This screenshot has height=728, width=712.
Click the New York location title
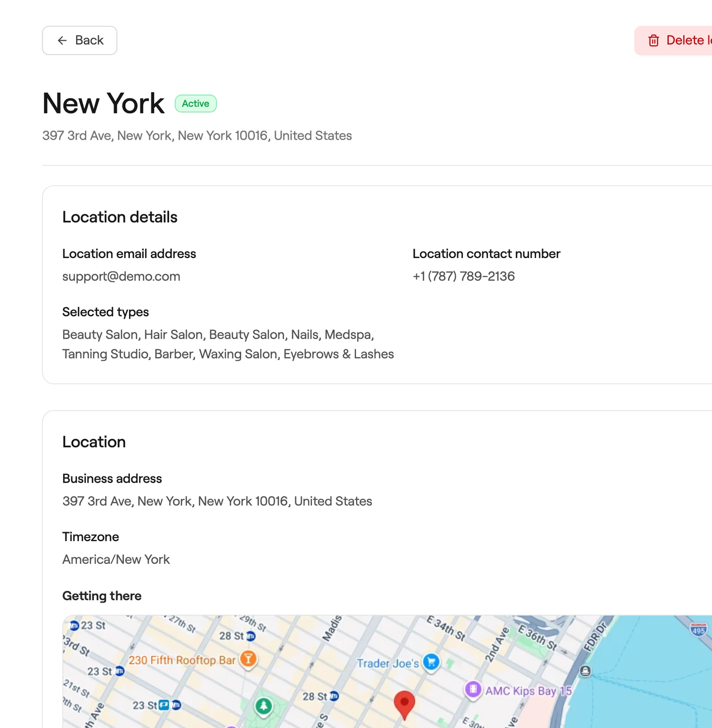click(x=103, y=103)
